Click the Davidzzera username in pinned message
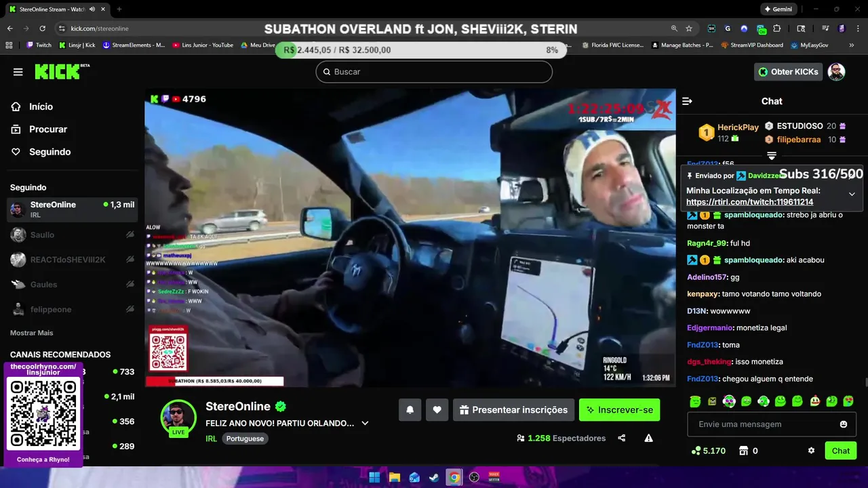Image resolution: width=868 pixels, height=488 pixels. point(768,176)
